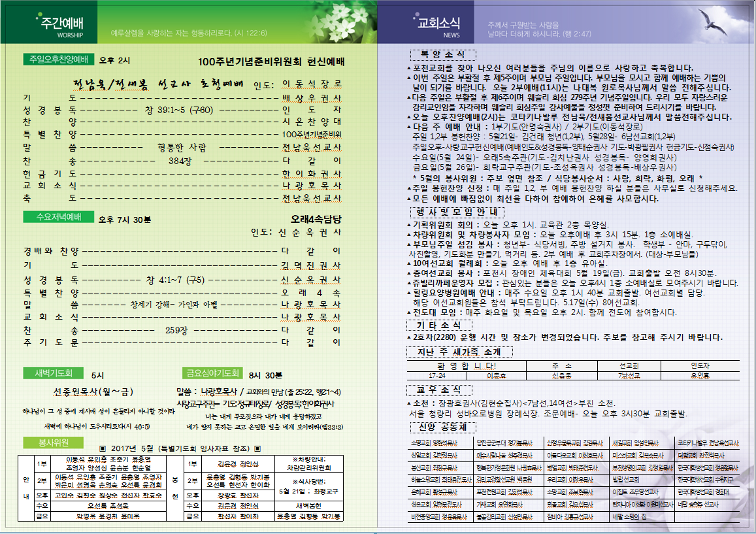Image resolution: width=756 pixels, height=534 pixels.
Task: Click the '5시' dawn prayer time
Action: click(97, 375)
